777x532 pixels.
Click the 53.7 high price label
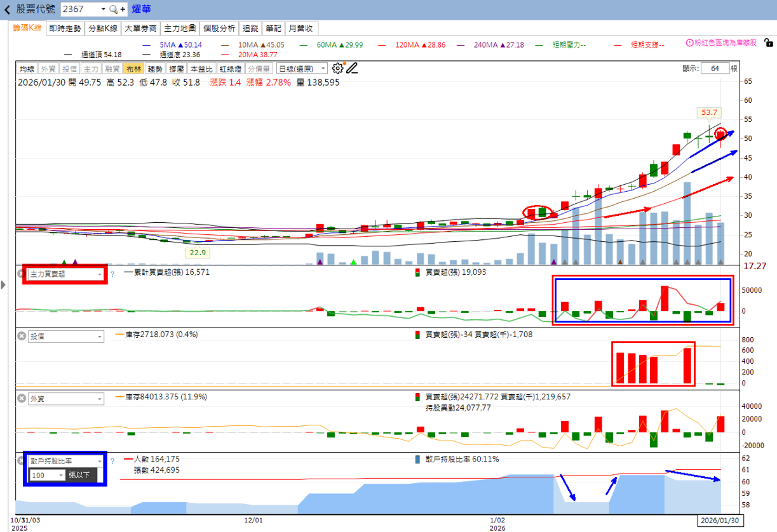click(x=708, y=113)
